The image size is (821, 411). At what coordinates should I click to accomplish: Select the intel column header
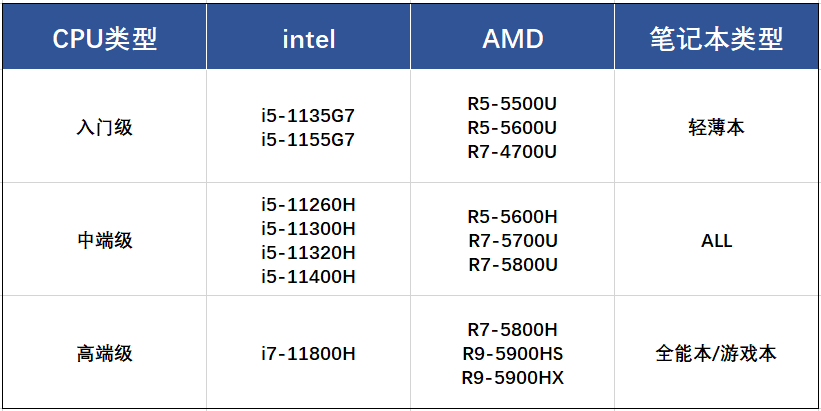pos(309,39)
